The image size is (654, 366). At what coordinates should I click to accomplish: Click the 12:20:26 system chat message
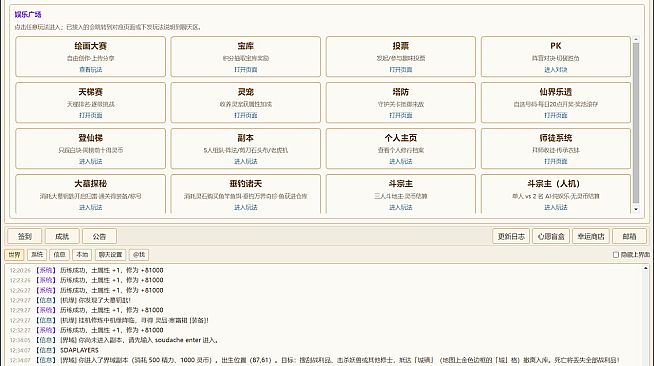[86, 270]
